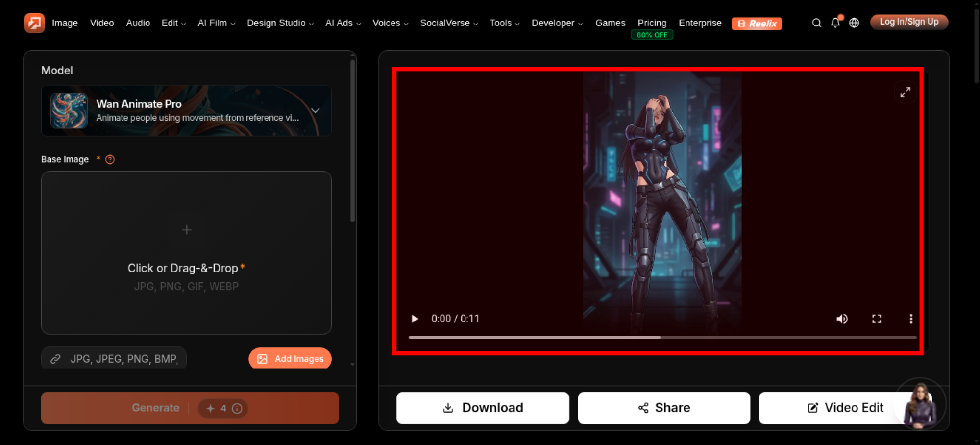Open the Pricing page

pos(652,23)
